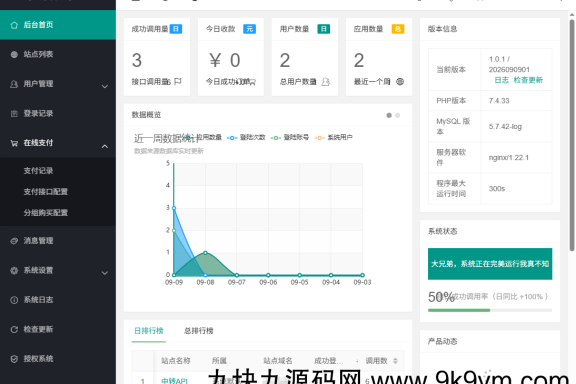Image resolution: width=576 pixels, height=384 pixels.
Task: Click the 所属 column header
Action: tap(219, 361)
